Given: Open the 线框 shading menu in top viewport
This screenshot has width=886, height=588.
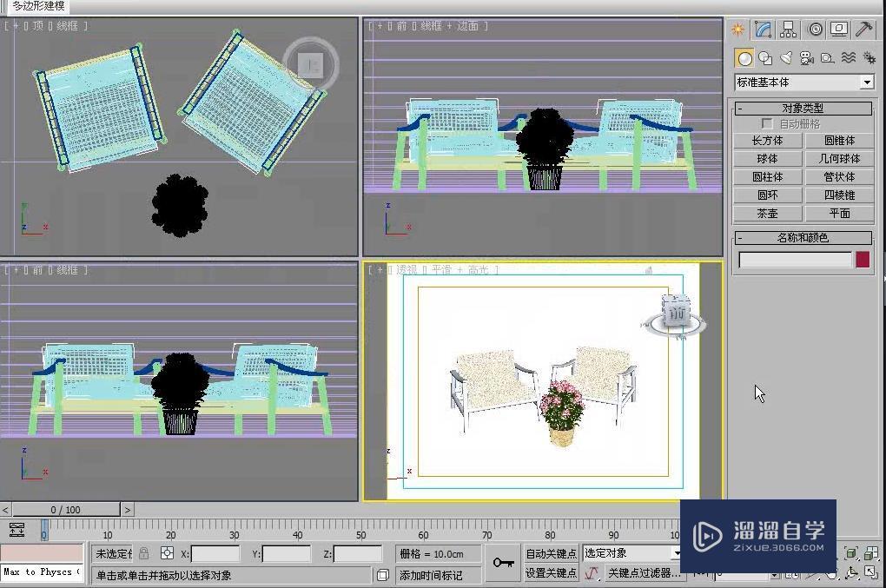Looking at the screenshot, I should tap(67, 25).
